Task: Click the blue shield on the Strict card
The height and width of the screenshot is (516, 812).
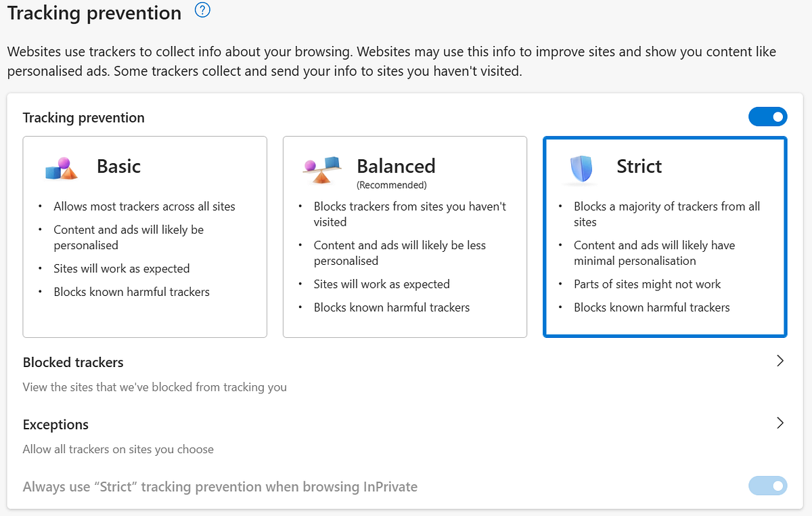Action: (x=582, y=170)
